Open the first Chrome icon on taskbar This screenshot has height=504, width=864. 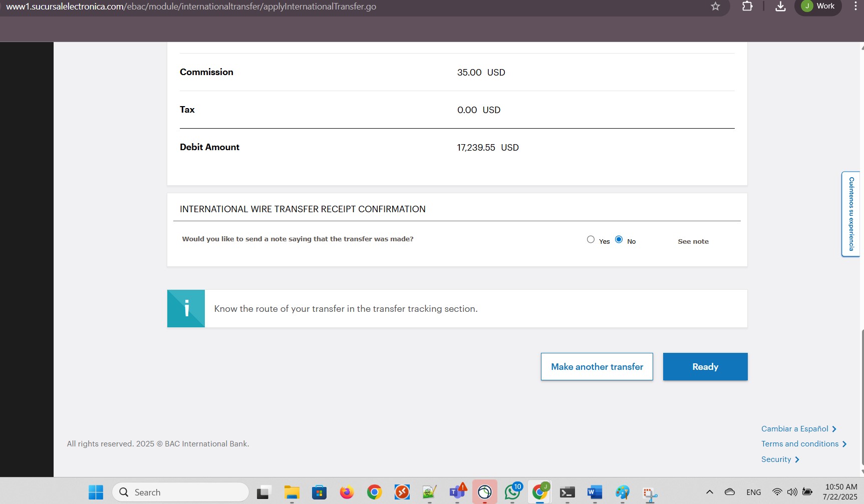coord(374,492)
